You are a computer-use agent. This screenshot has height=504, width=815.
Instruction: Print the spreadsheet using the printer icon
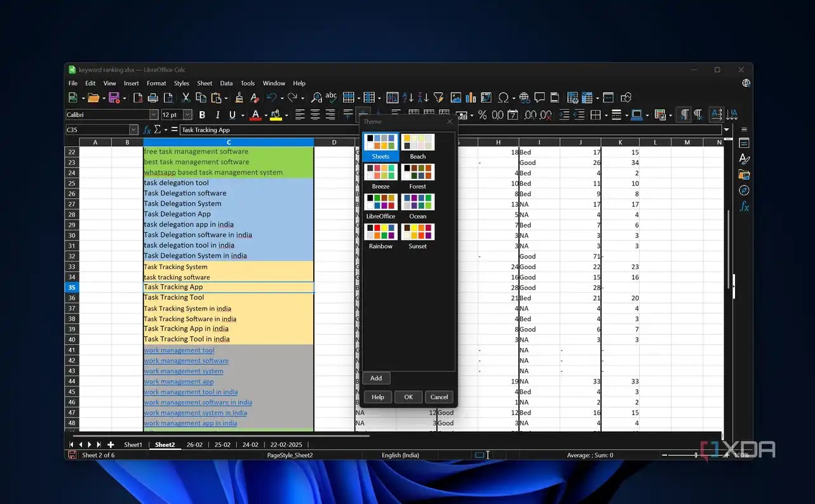click(x=152, y=98)
